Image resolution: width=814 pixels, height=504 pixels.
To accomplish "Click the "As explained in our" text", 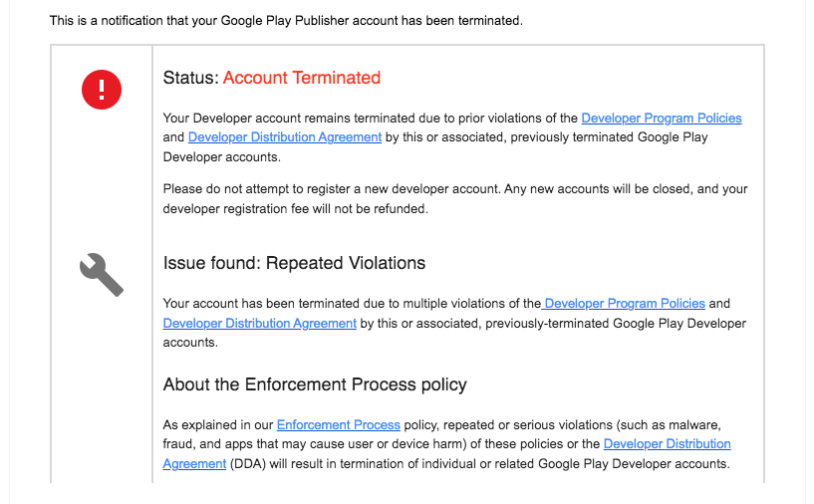I will pos(218,424).
